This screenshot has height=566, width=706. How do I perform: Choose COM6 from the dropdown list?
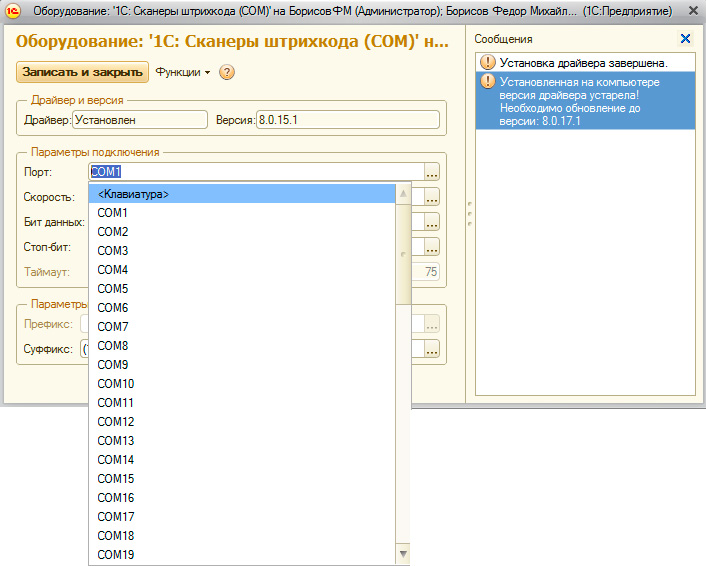(242, 308)
